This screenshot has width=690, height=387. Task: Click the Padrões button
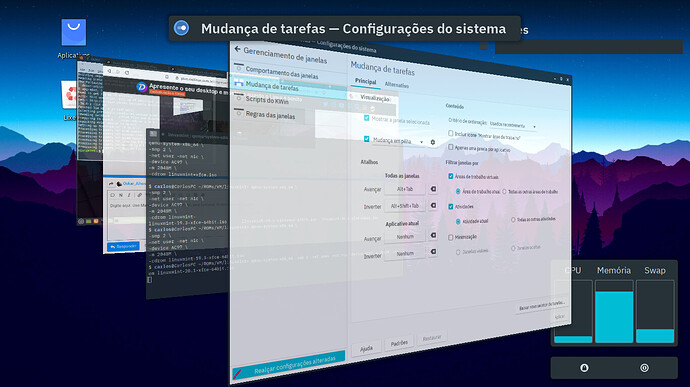pos(399,343)
